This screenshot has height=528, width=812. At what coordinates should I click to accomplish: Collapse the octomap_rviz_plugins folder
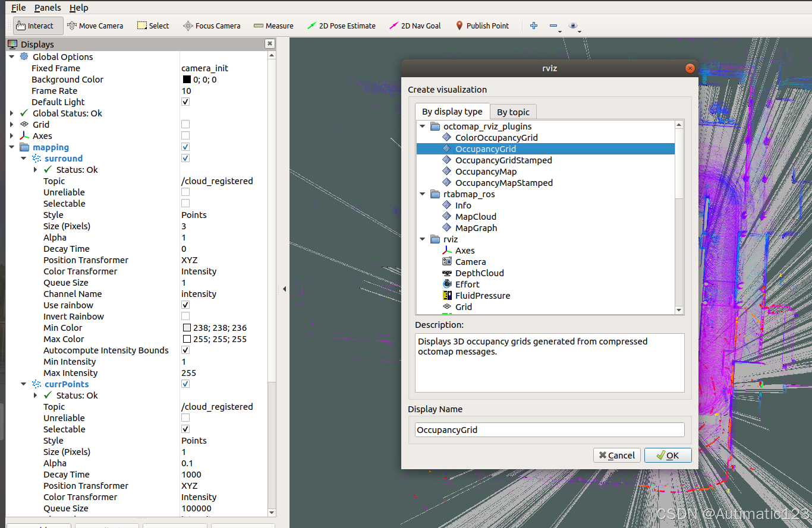coord(422,126)
